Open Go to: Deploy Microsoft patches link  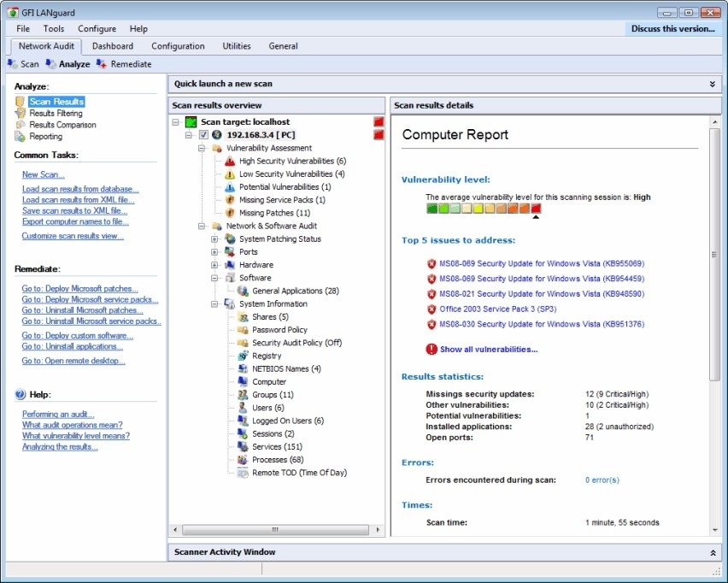[x=79, y=288]
